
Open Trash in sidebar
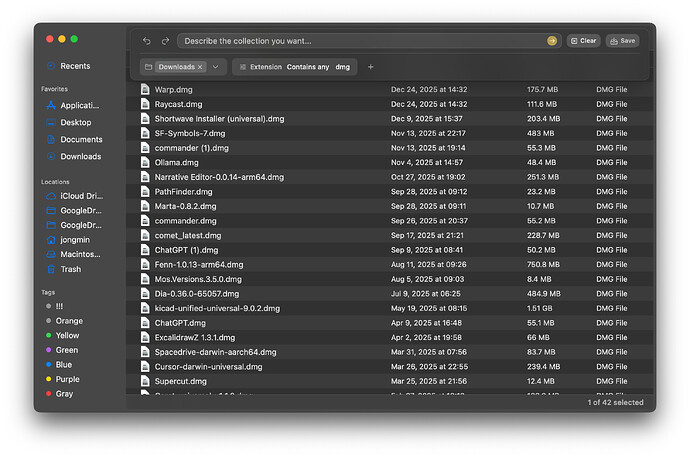pyautogui.click(x=64, y=269)
